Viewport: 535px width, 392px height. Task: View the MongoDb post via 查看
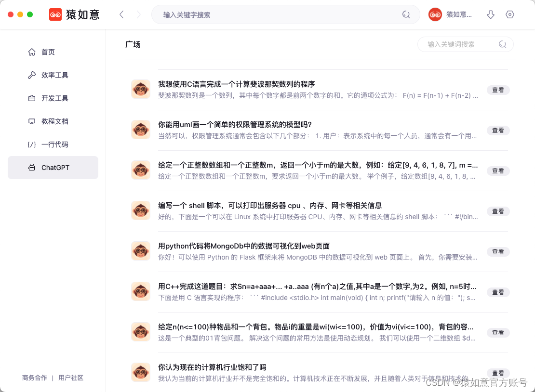pos(498,251)
